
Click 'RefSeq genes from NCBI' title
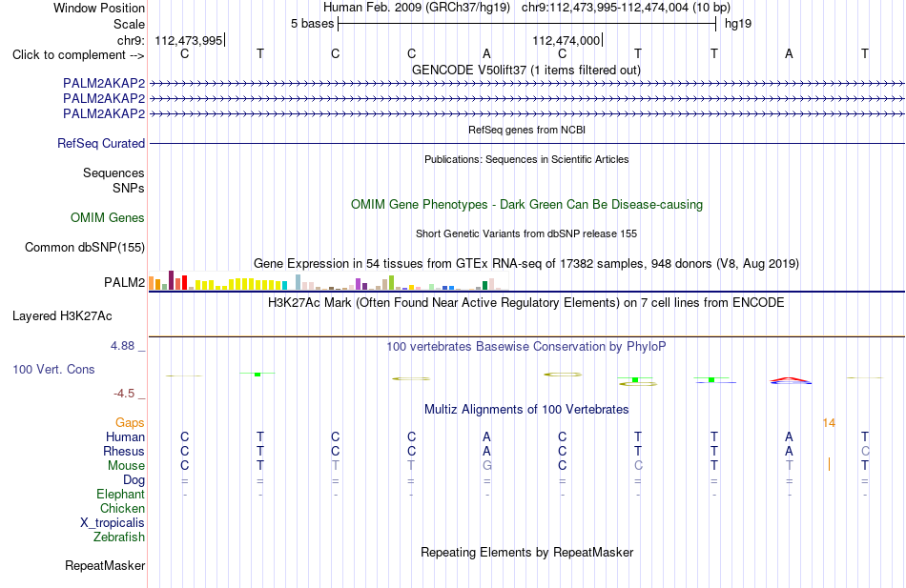tap(527, 130)
